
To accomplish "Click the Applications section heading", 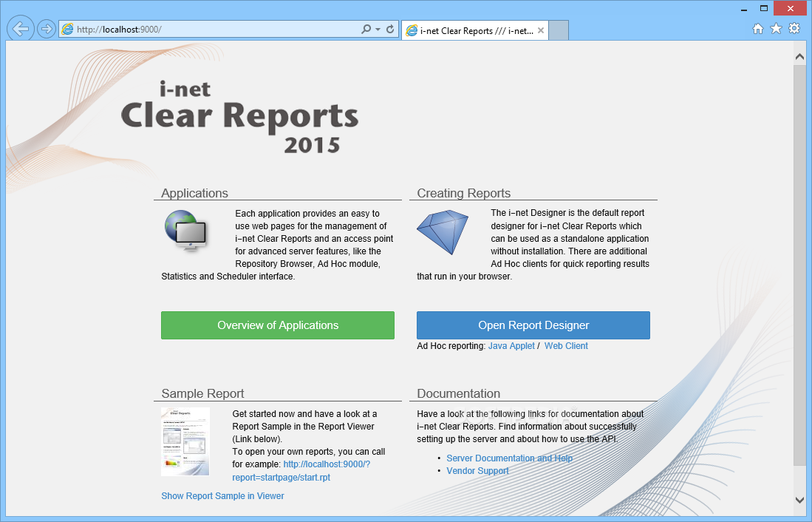I will pos(195,194).
